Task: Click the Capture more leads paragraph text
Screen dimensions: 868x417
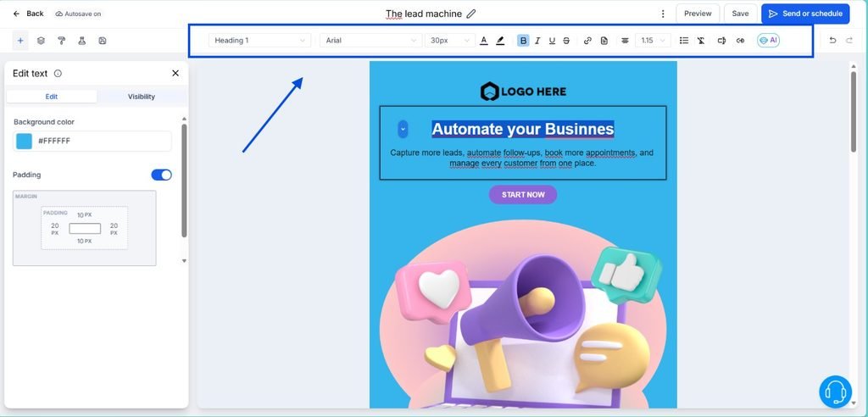Action: click(522, 158)
